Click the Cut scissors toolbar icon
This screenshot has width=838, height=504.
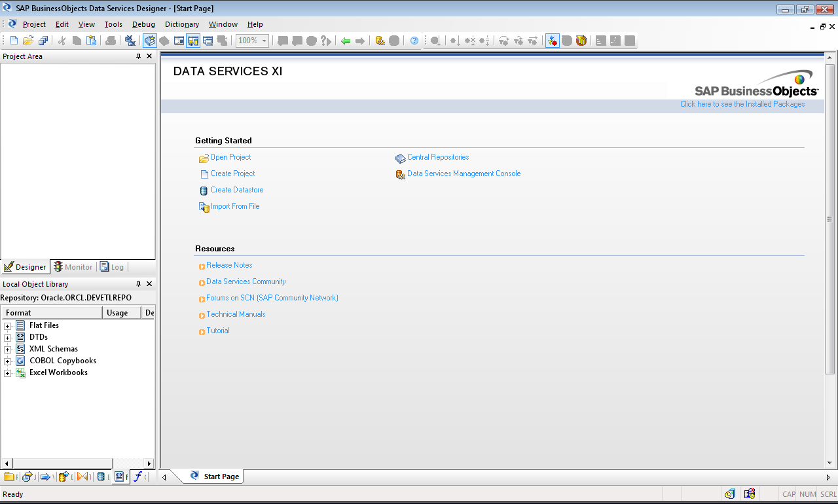pos(62,41)
